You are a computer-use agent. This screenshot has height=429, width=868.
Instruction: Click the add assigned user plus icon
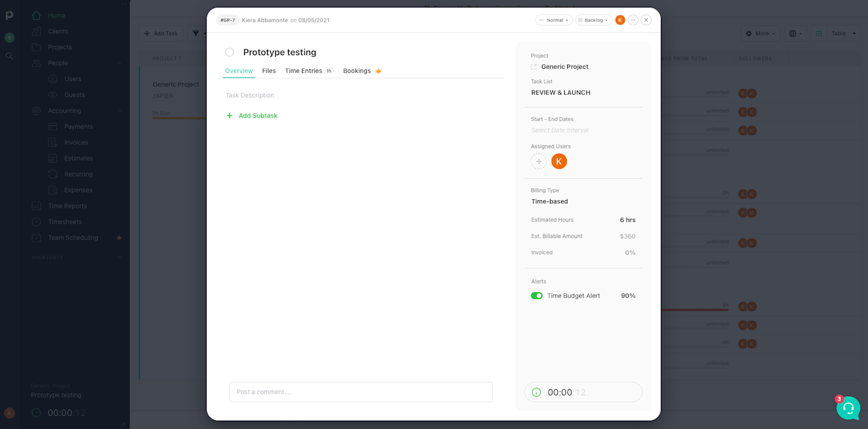pyautogui.click(x=539, y=161)
